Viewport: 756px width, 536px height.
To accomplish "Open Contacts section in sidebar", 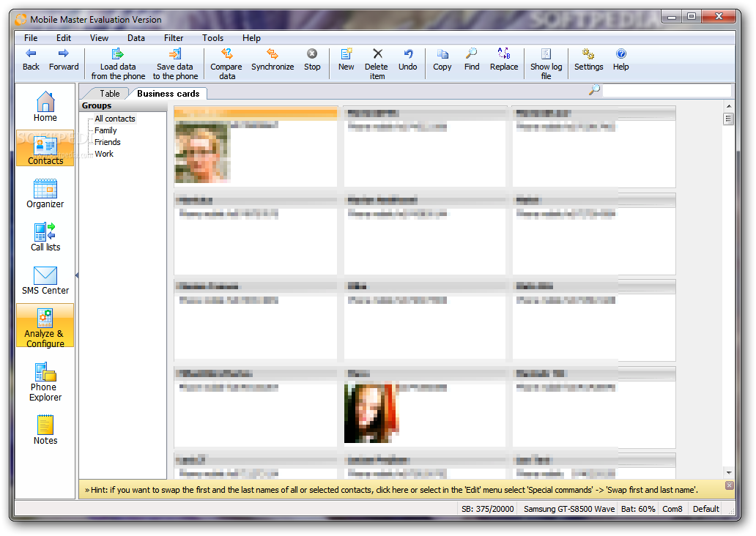I will click(x=45, y=148).
